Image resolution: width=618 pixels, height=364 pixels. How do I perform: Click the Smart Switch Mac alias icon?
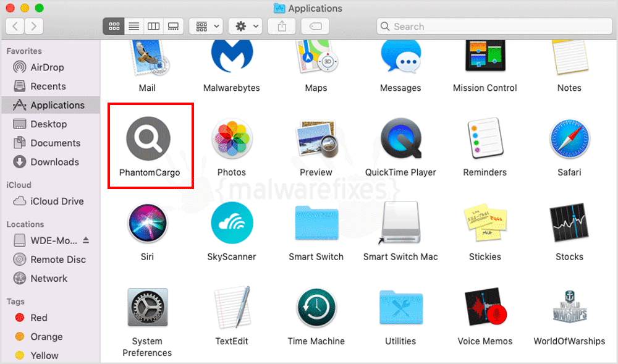pos(400,223)
